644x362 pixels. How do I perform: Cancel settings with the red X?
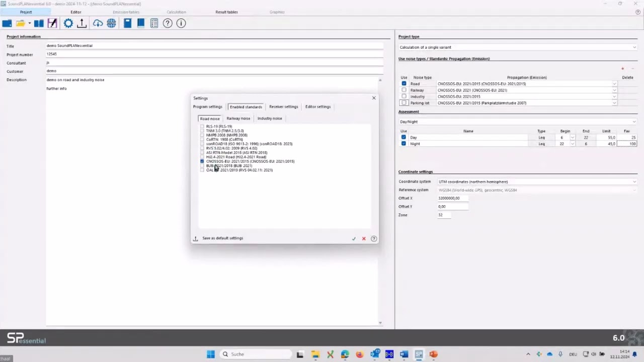(364, 239)
